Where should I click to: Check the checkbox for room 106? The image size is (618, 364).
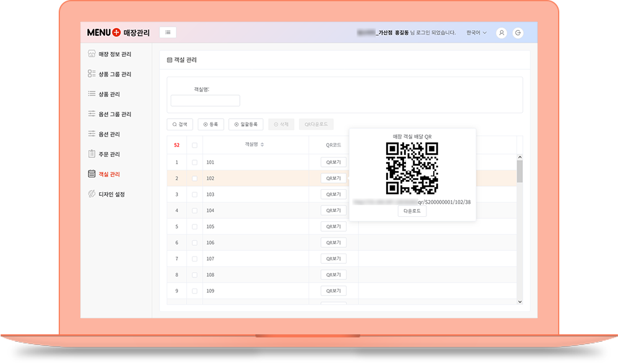coord(195,243)
